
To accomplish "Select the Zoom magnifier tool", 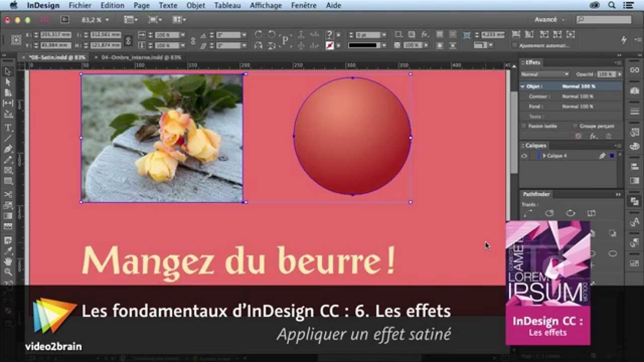I will pyautogui.click(x=8, y=272).
